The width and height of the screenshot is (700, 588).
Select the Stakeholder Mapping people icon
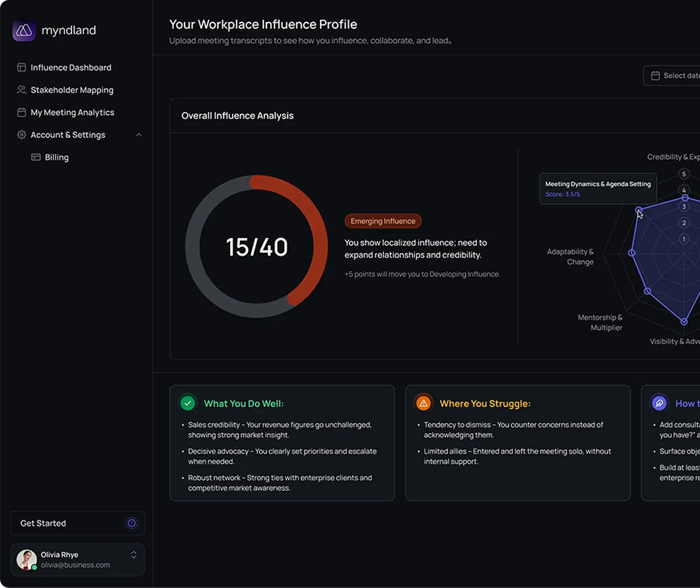[21, 90]
